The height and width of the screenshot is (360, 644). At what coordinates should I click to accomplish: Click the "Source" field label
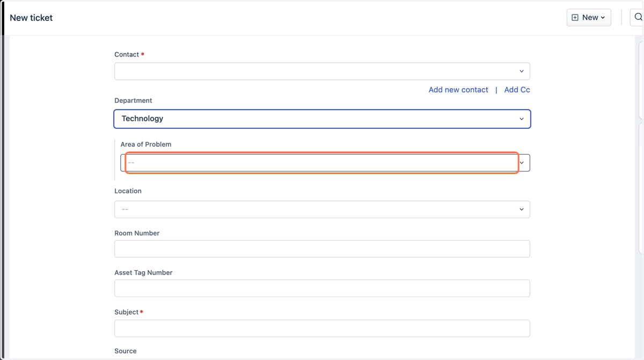tap(126, 351)
